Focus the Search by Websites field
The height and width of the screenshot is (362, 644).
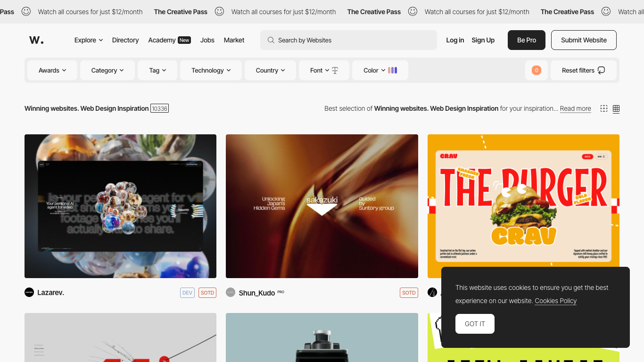click(348, 40)
